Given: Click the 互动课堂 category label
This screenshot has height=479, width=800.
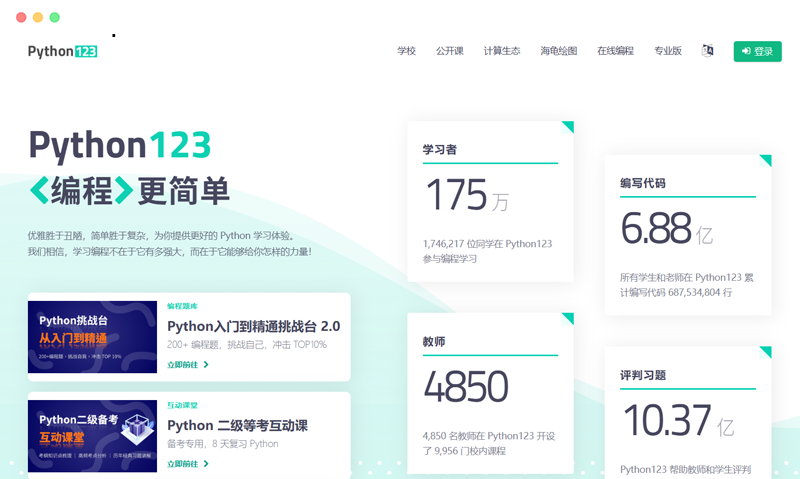Looking at the screenshot, I should (182, 405).
